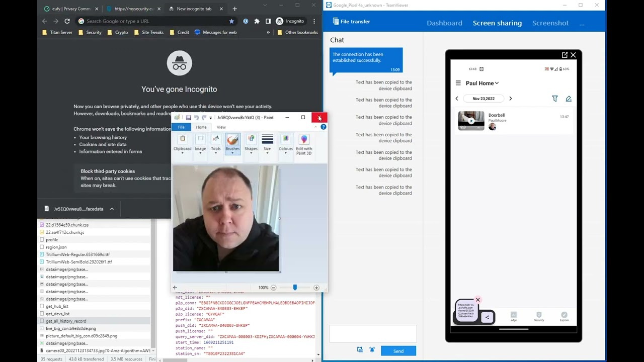Image resolution: width=644 pixels, height=362 pixels.
Task: Reload the page in Chrome
Action: pyautogui.click(x=67, y=21)
